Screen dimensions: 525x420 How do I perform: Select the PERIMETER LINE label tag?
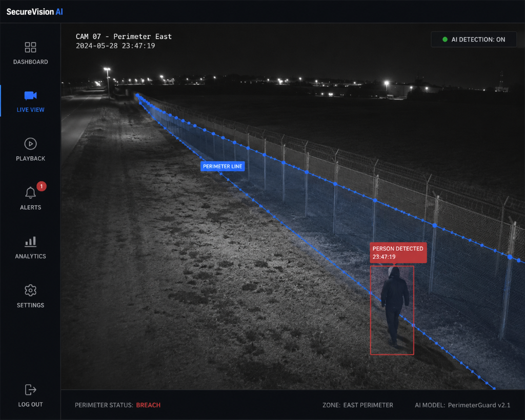(223, 167)
